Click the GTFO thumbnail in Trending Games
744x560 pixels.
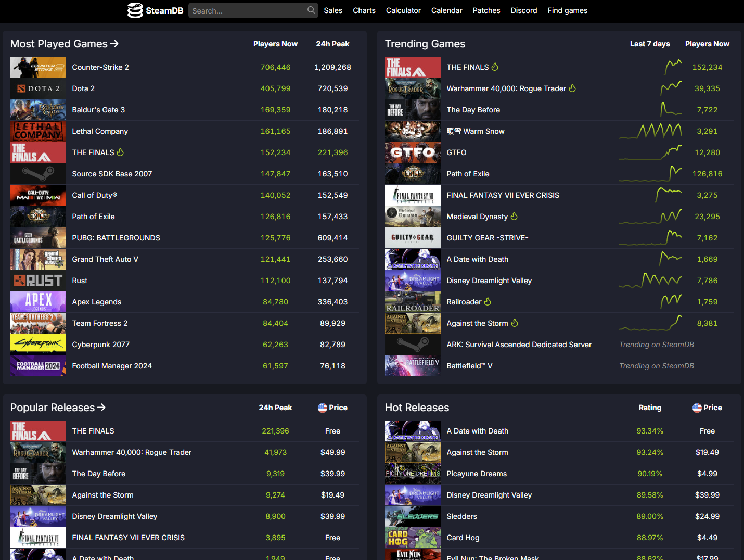pyautogui.click(x=413, y=152)
